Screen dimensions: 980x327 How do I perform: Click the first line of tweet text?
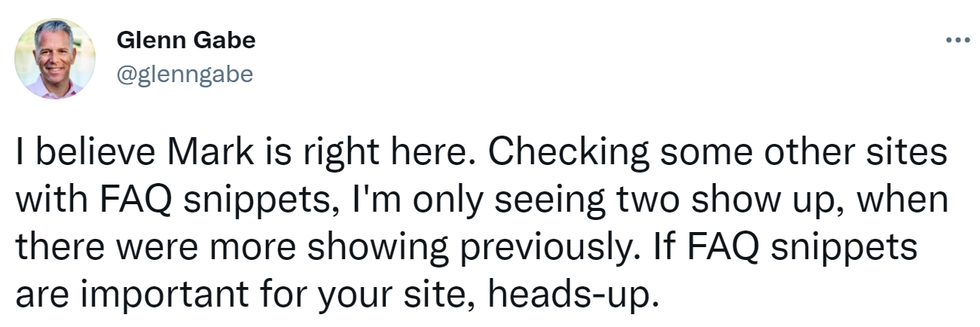point(480,154)
